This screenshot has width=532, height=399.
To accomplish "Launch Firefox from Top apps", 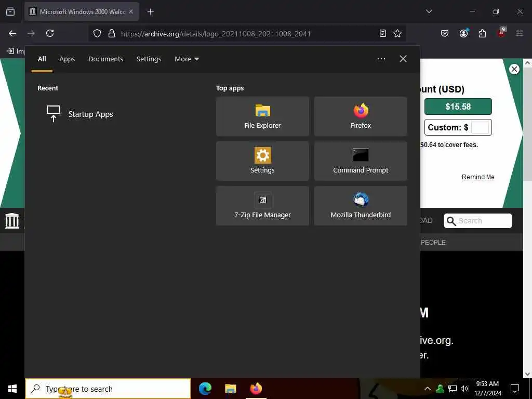I will tap(361, 116).
